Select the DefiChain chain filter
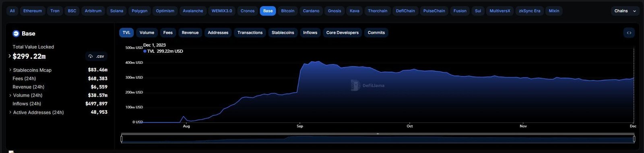 (405, 11)
